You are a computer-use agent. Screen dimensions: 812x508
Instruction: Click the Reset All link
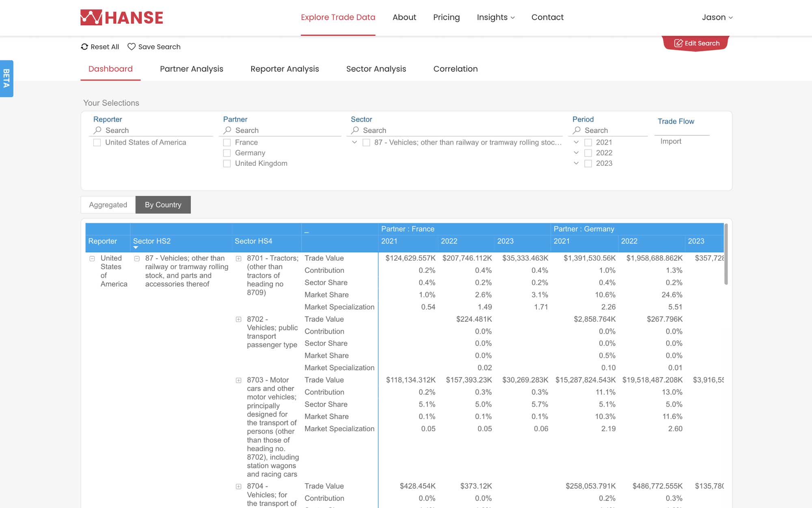pos(100,47)
